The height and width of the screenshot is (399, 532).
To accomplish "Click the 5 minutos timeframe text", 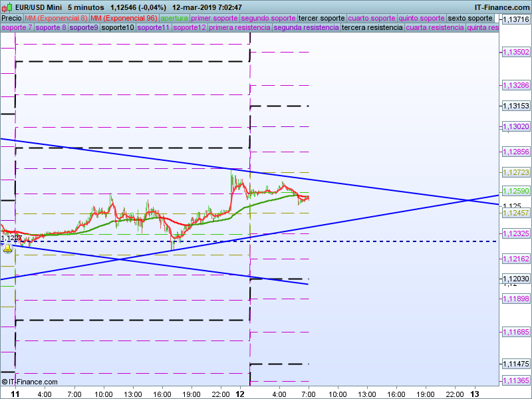I will click(x=86, y=7).
